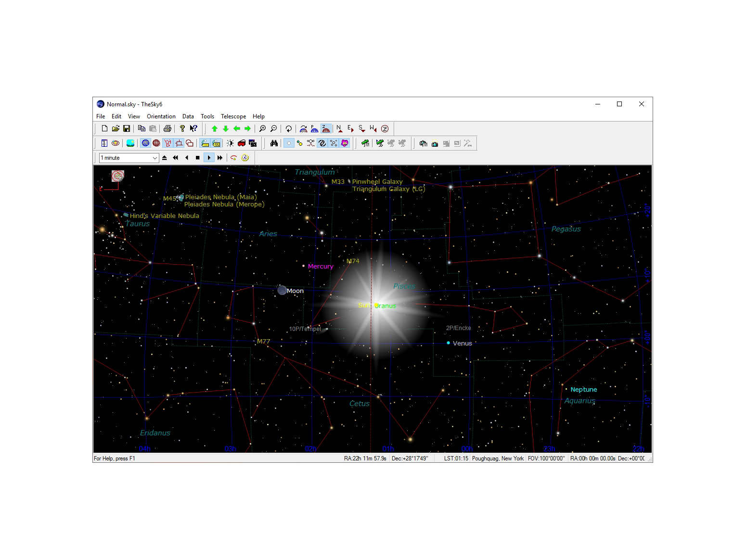Step forward in time play button

tap(209, 158)
